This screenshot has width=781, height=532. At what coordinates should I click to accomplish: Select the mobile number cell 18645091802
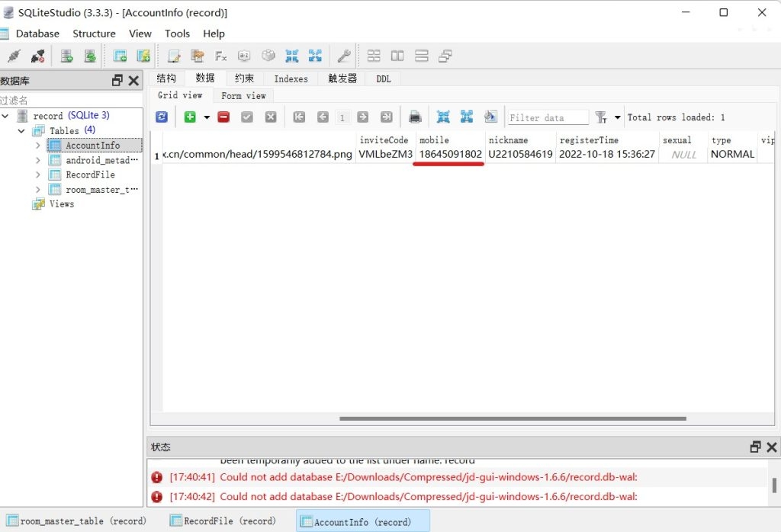coord(450,154)
